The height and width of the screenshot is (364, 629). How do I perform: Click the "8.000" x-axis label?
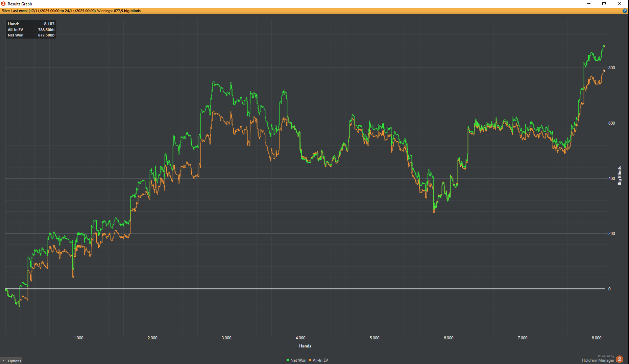597,338
